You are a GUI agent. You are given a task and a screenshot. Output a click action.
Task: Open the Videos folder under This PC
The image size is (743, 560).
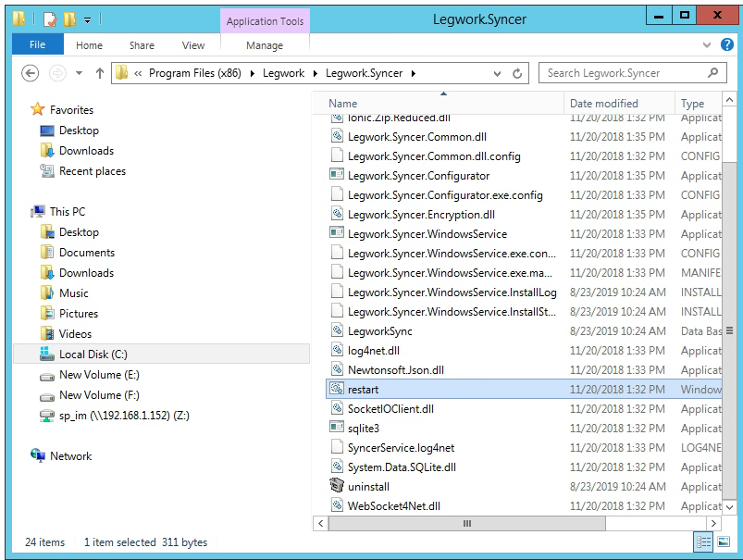75,334
